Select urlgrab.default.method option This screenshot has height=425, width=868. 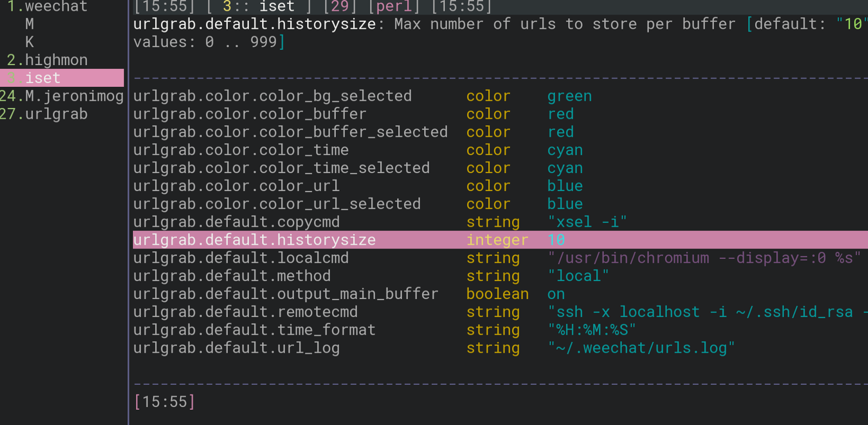[232, 276]
